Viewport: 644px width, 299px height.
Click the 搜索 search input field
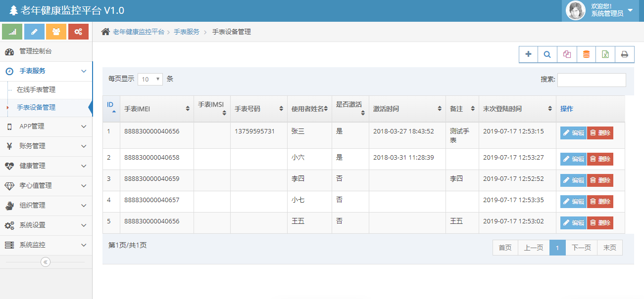tap(592, 80)
